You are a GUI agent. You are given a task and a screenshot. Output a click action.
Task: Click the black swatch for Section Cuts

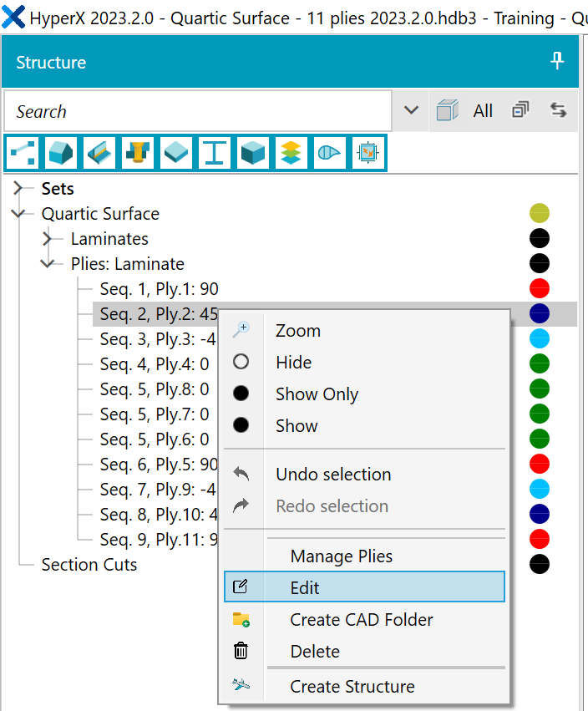(539, 564)
